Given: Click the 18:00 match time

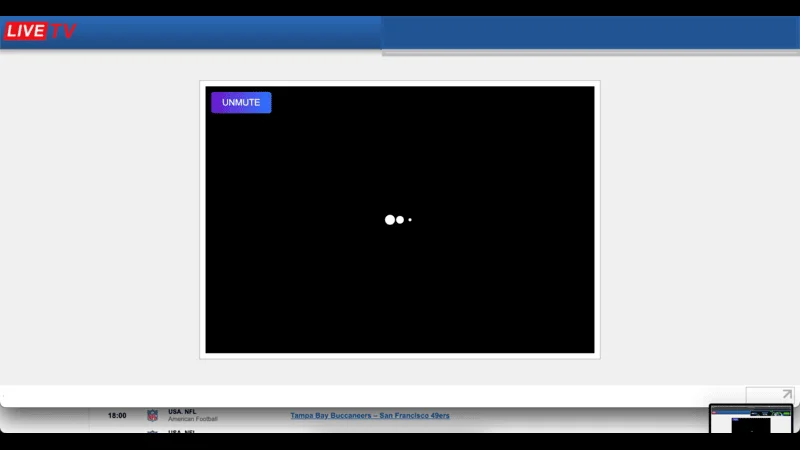Looking at the screenshot, I should 117,415.
